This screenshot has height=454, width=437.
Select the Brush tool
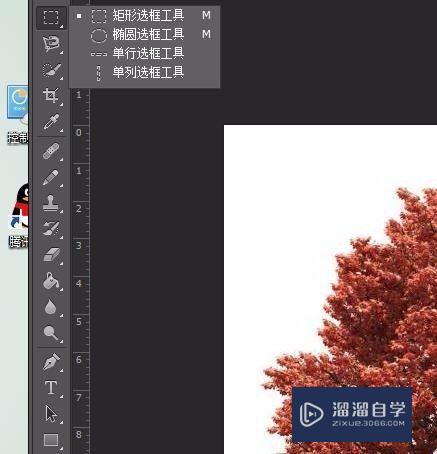(x=51, y=177)
